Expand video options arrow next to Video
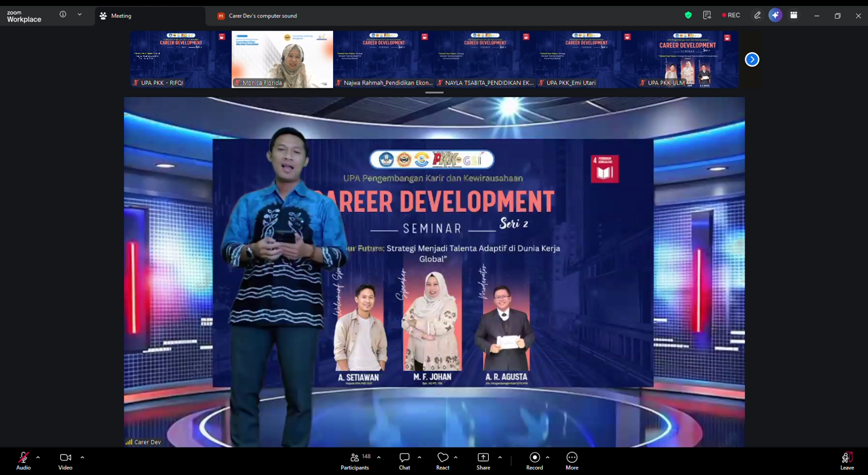This screenshot has width=868, height=475. (x=82, y=457)
